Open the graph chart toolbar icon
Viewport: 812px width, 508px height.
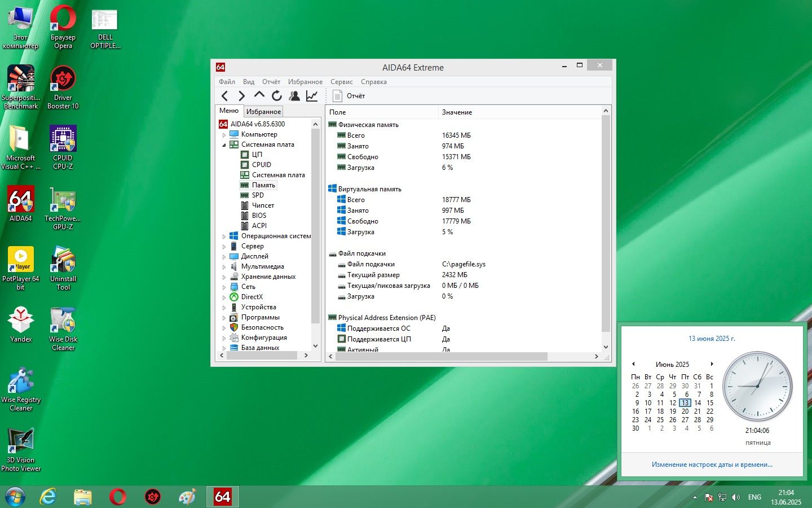click(x=312, y=96)
